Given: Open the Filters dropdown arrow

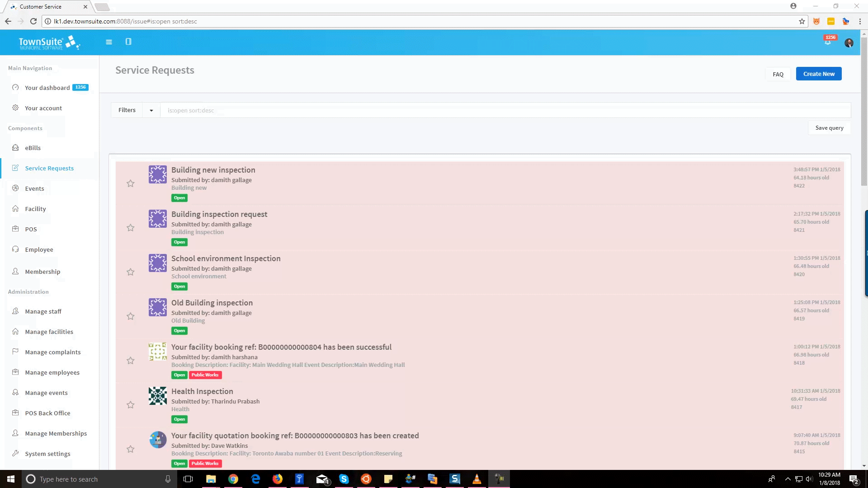Looking at the screenshot, I should click(x=151, y=110).
